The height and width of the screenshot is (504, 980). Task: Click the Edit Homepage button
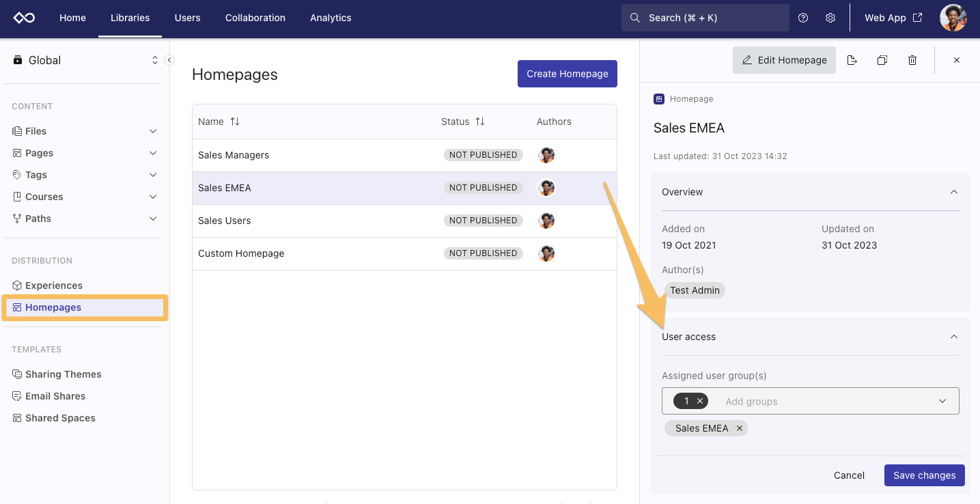[x=784, y=60]
